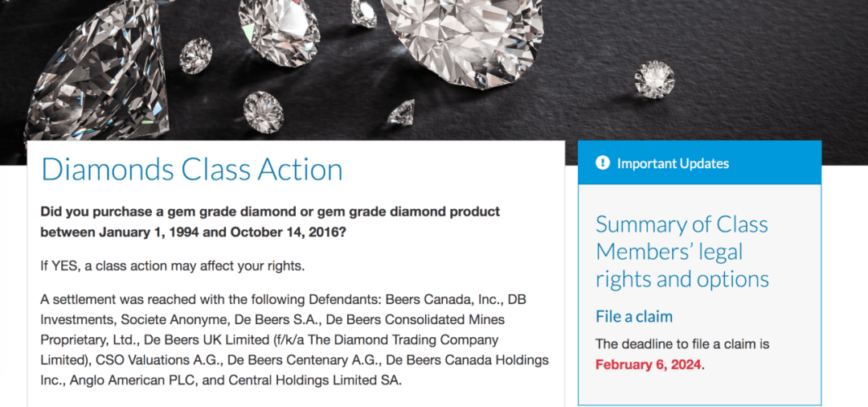The height and width of the screenshot is (407, 868).
Task: Click the tiny triangular diamond in the banner
Action: coord(401,113)
